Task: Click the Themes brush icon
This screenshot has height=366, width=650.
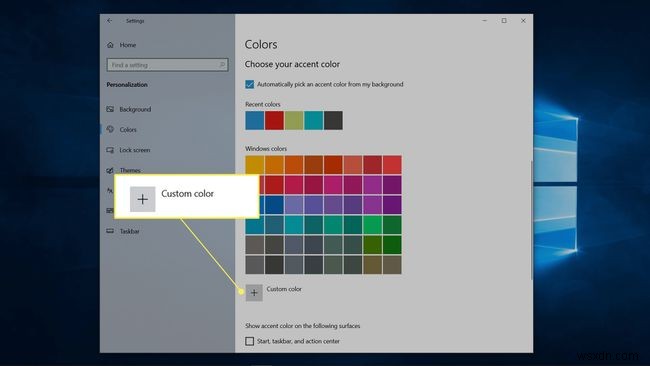Action: pyautogui.click(x=110, y=170)
